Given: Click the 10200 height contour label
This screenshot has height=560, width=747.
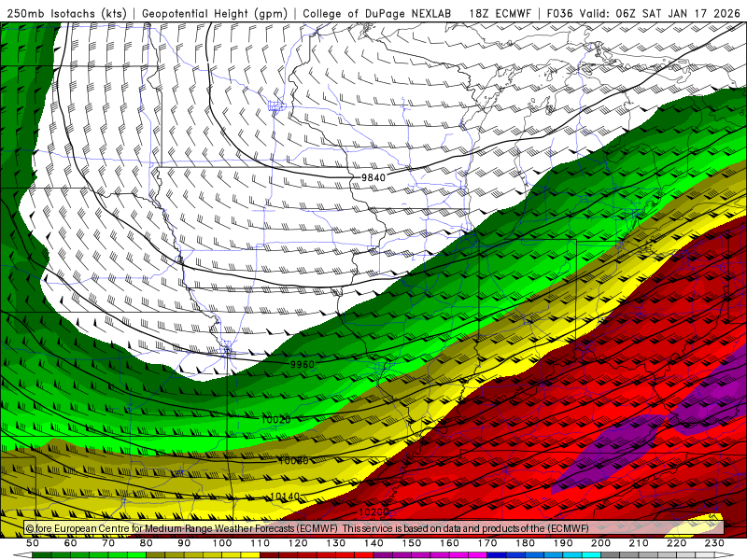Looking at the screenshot, I should 374,511.
